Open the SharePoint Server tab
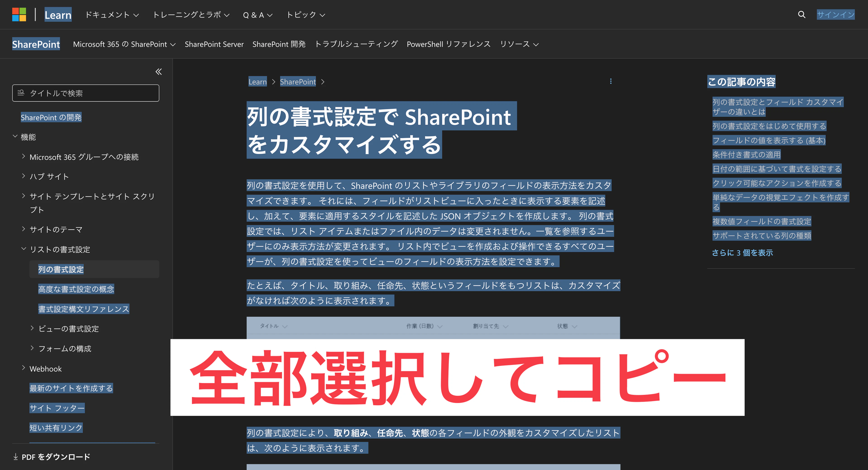The width and height of the screenshot is (868, 470). click(x=214, y=44)
